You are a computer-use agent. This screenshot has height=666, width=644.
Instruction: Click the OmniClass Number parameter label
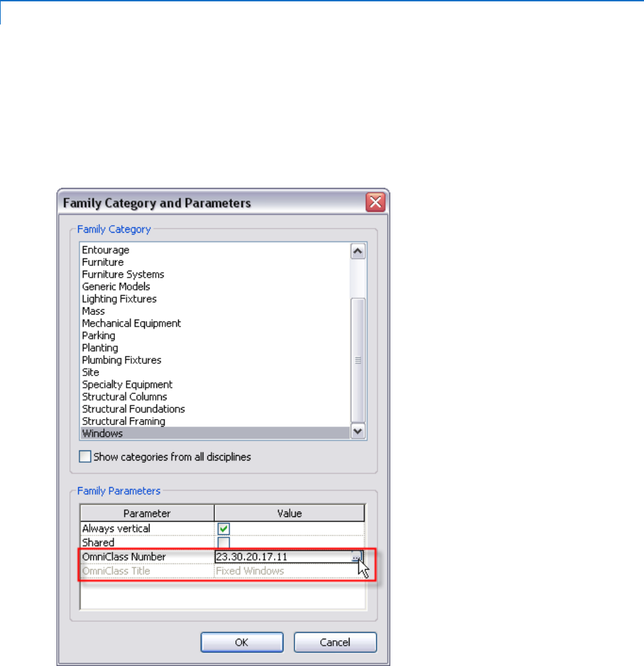[124, 557]
